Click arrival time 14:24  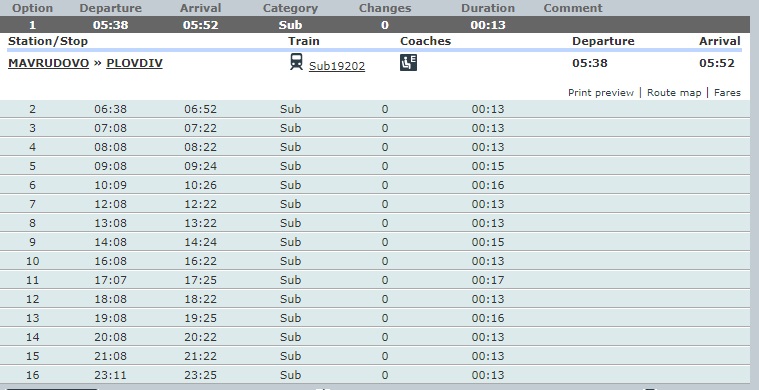[200, 242]
